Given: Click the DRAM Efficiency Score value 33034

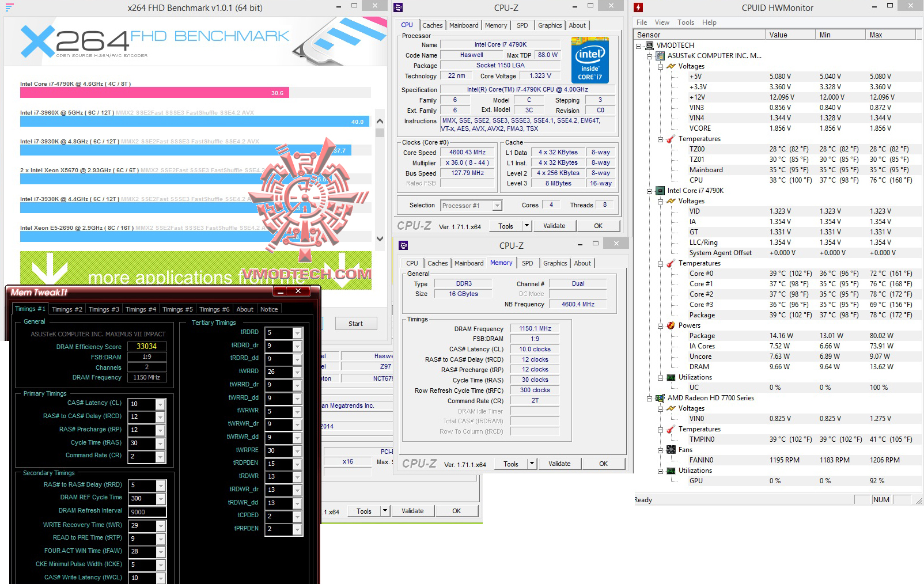Looking at the screenshot, I should click(x=147, y=347).
